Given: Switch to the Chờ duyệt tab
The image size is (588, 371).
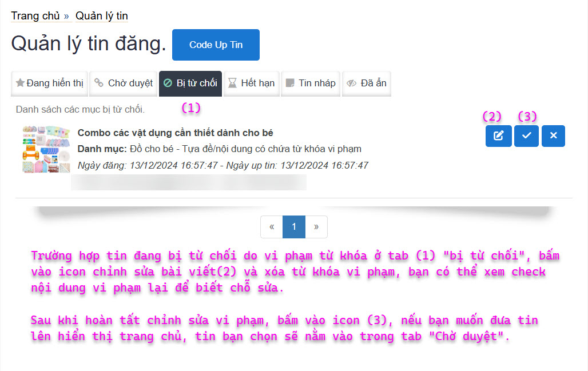Looking at the screenshot, I should 124,83.
